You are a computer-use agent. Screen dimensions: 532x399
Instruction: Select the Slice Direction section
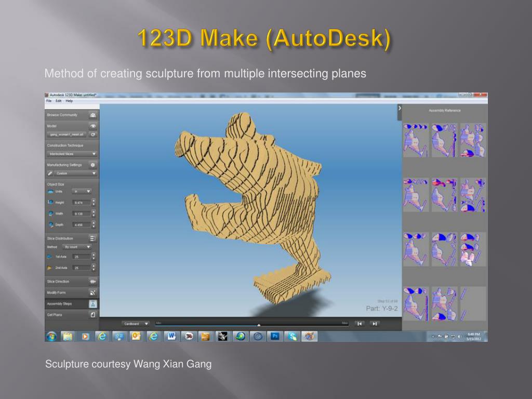[x=72, y=282]
